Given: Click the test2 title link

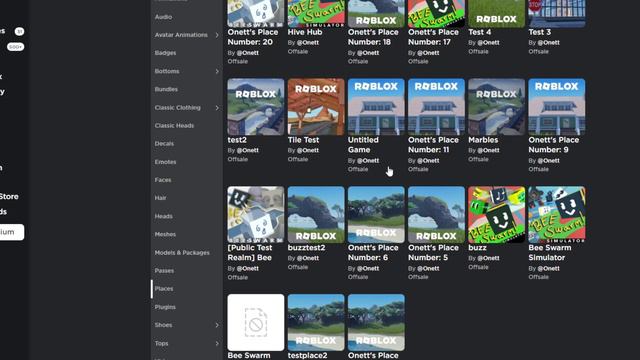Looking at the screenshot, I should coord(237,140).
